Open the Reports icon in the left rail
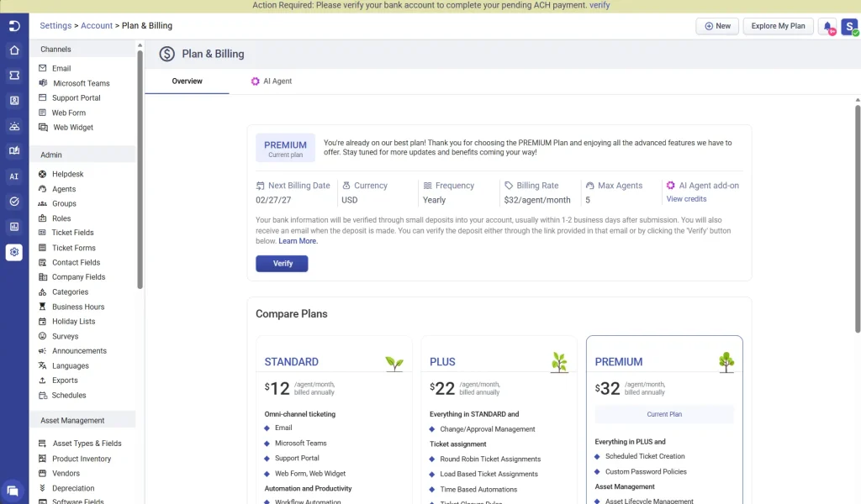The image size is (861, 504). coord(12,225)
